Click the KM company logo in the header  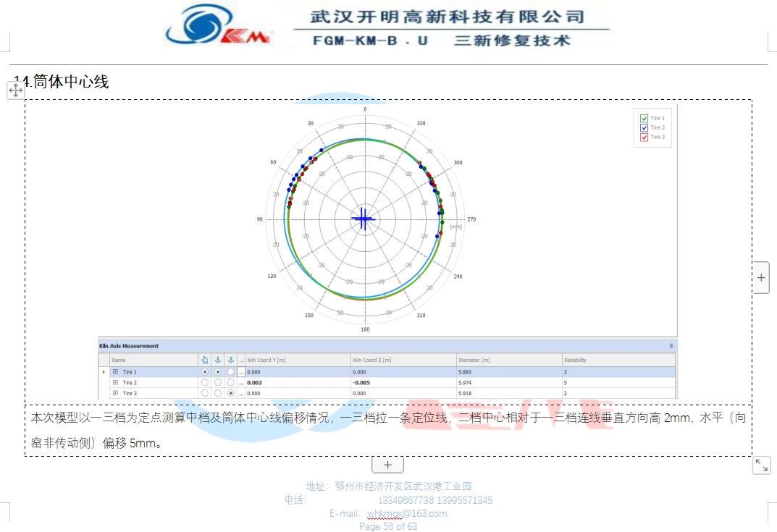(219, 25)
